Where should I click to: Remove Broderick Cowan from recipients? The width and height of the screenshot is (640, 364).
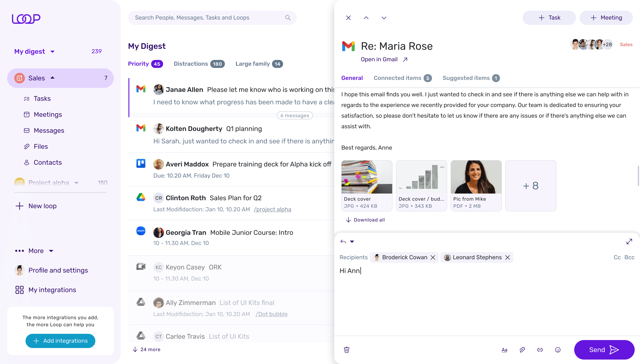click(433, 257)
